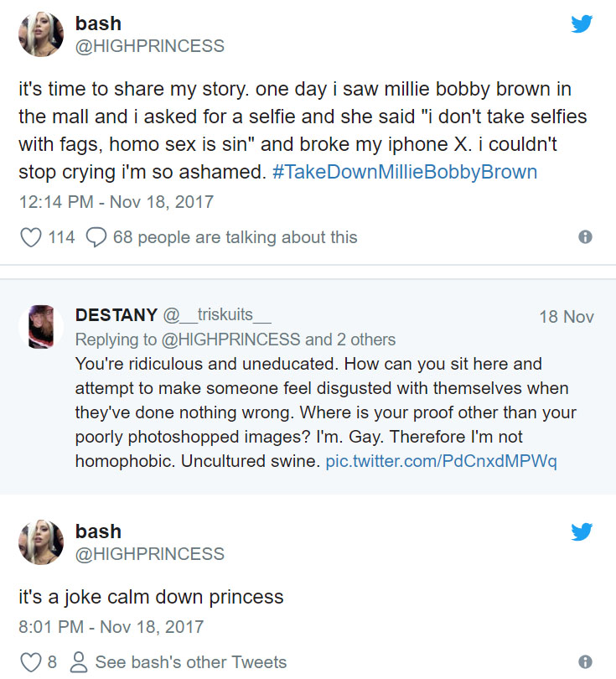Open the DESTANY @__triskuits__ username

pyautogui.click(x=173, y=315)
